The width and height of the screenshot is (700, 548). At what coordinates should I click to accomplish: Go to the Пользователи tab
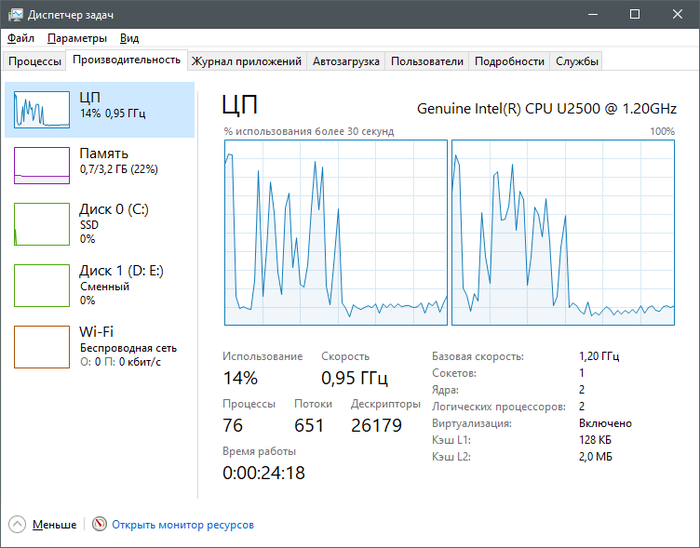[x=427, y=61]
